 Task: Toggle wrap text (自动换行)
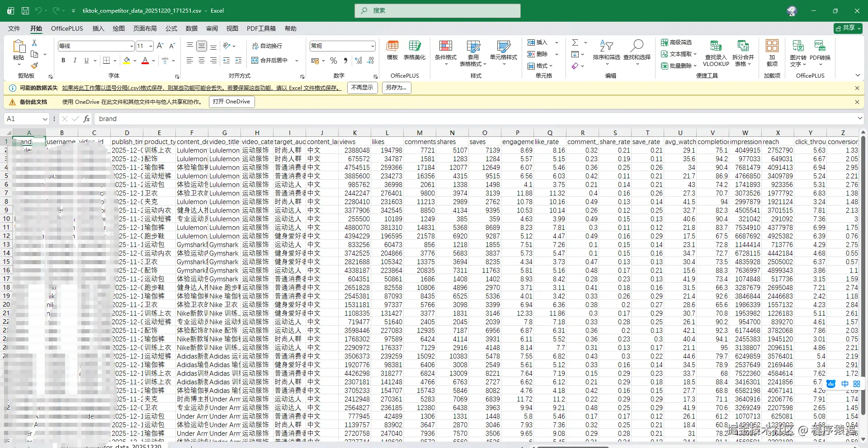tap(267, 46)
